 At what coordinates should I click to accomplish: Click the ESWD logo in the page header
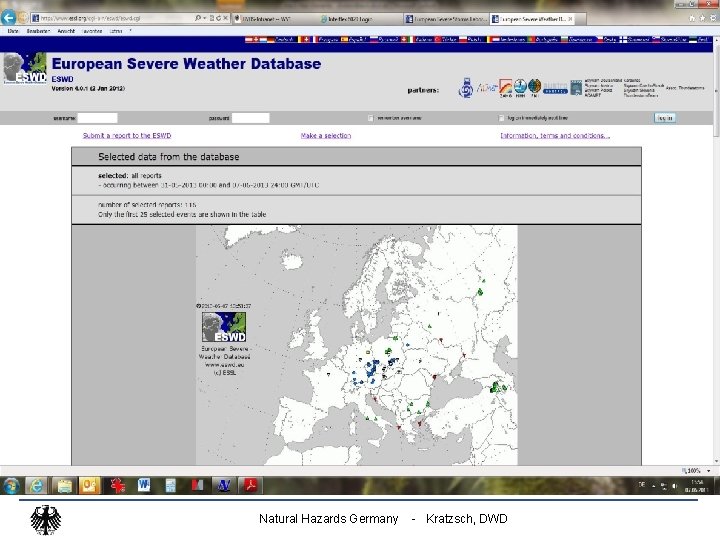[x=25, y=68]
